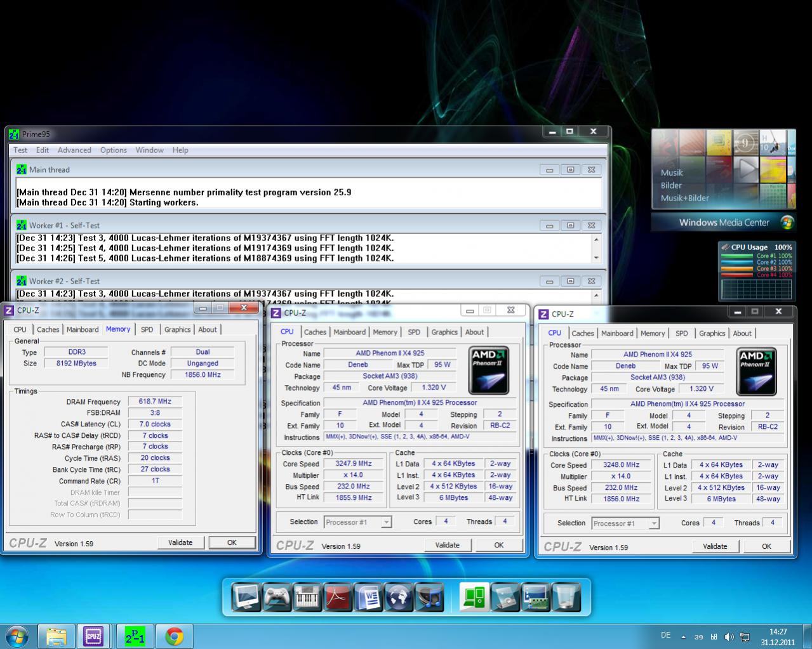
Task: Expand Selection dropdown in the rightmost CPU-Z window
Action: click(x=653, y=523)
